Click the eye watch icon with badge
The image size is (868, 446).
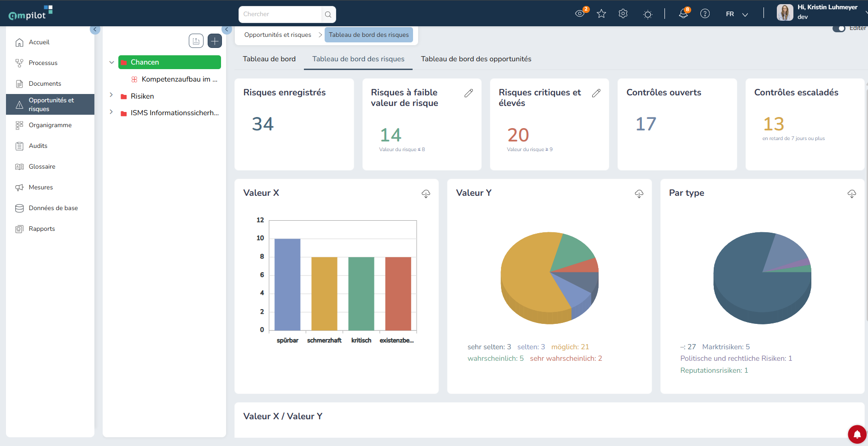(580, 14)
